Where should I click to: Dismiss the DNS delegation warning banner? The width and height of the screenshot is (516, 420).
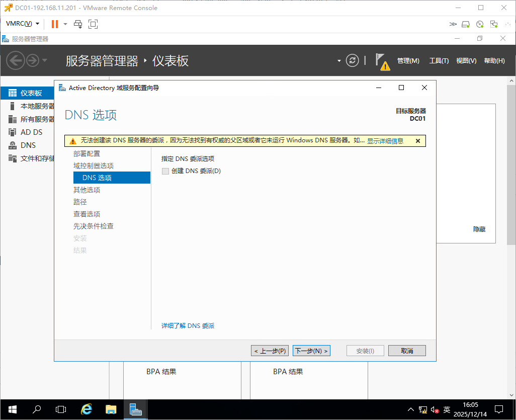[x=417, y=141]
